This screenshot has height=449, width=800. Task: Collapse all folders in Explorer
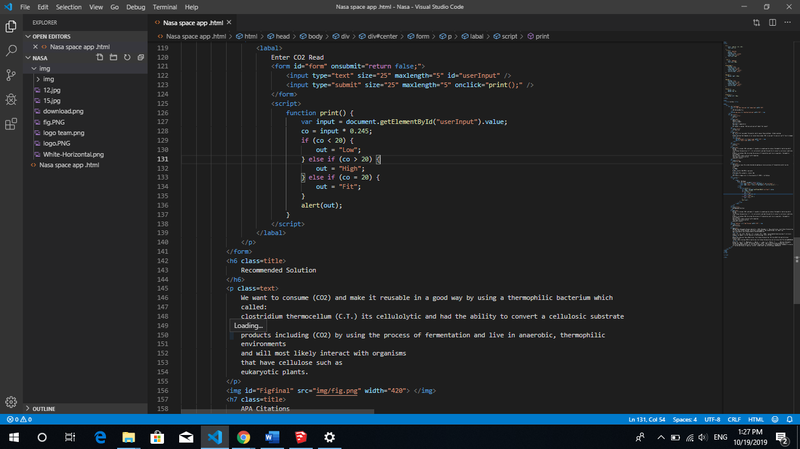click(x=140, y=57)
